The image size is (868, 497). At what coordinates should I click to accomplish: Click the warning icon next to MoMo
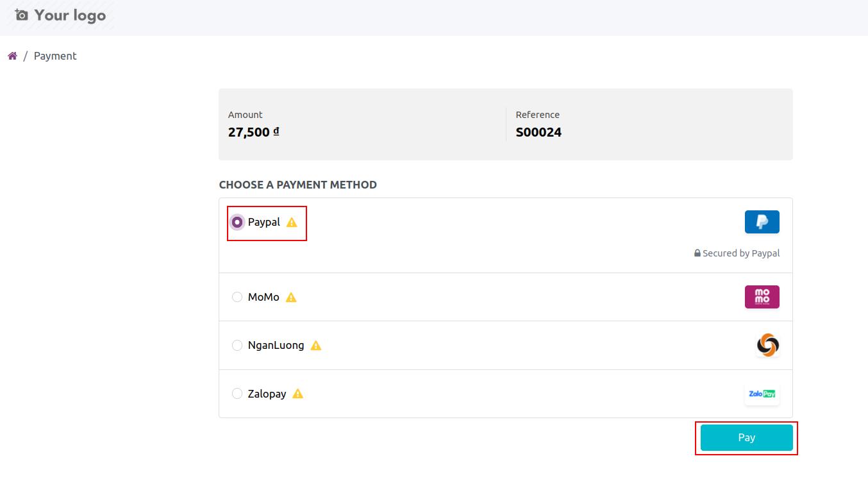click(291, 297)
